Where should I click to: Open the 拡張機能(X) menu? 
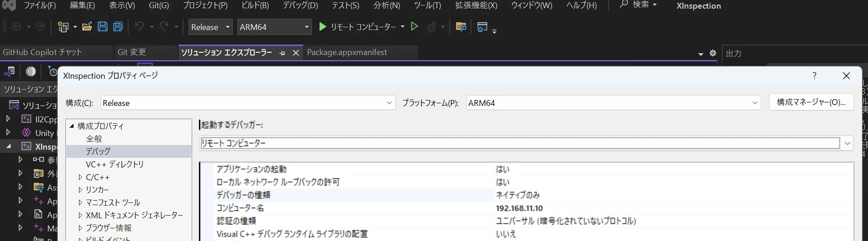pyautogui.click(x=476, y=5)
